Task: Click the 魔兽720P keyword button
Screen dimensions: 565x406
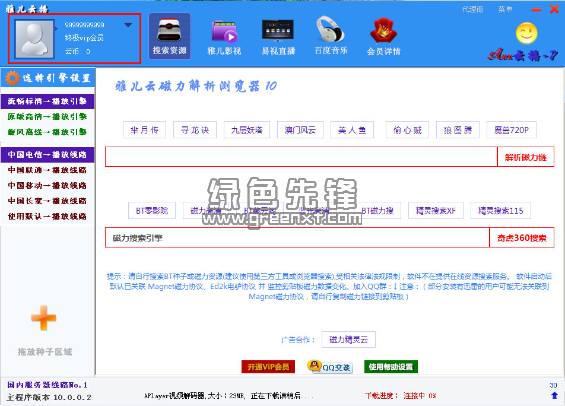Action: coord(511,130)
